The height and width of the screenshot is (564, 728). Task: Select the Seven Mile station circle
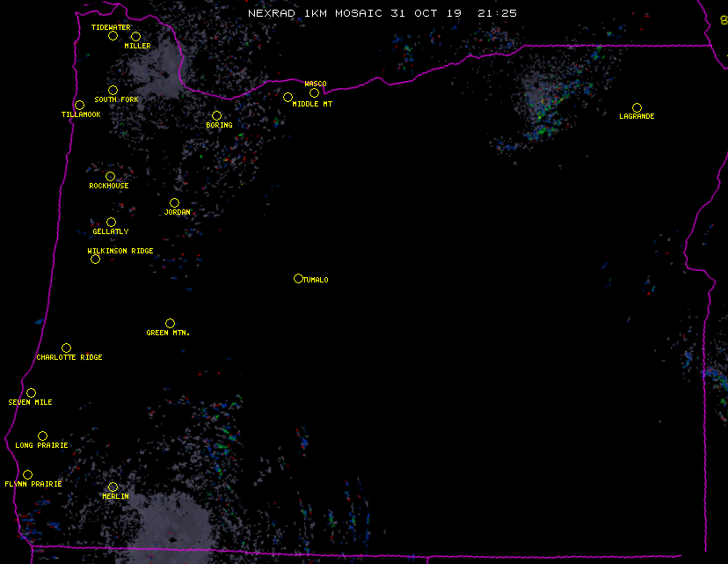[x=31, y=393]
